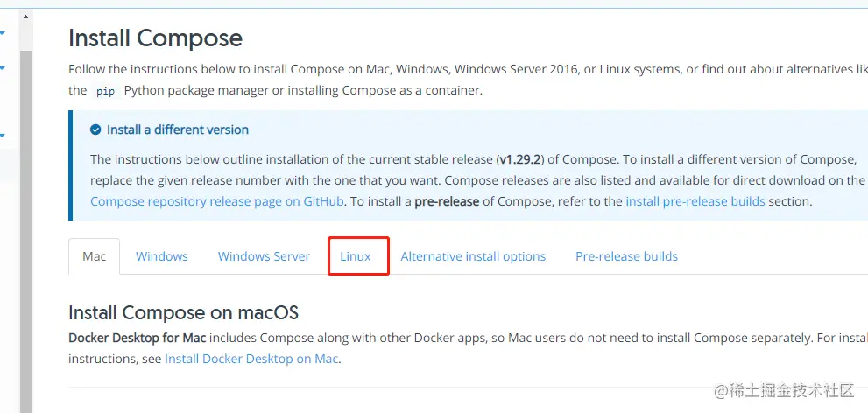Click the "Install a different version" note title
The width and height of the screenshot is (868, 413).
[178, 129]
